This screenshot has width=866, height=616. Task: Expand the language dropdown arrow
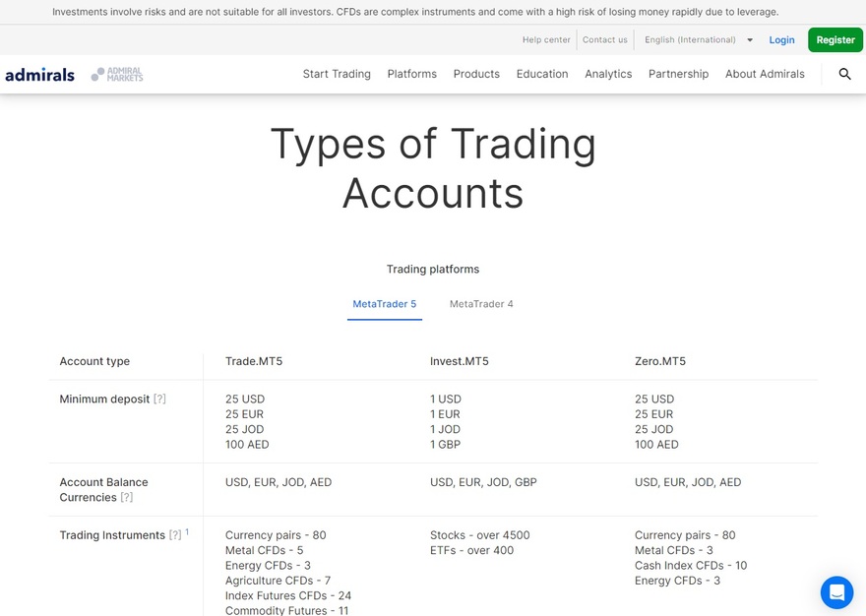[x=750, y=39]
